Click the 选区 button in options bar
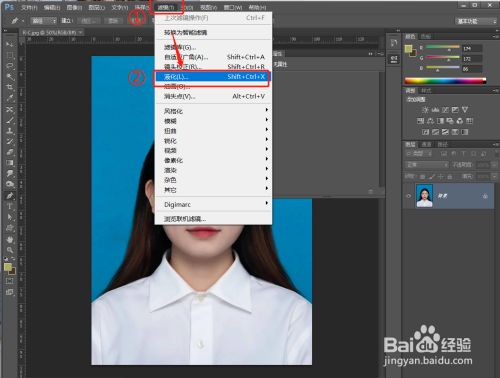The image size is (500, 378). click(x=89, y=21)
